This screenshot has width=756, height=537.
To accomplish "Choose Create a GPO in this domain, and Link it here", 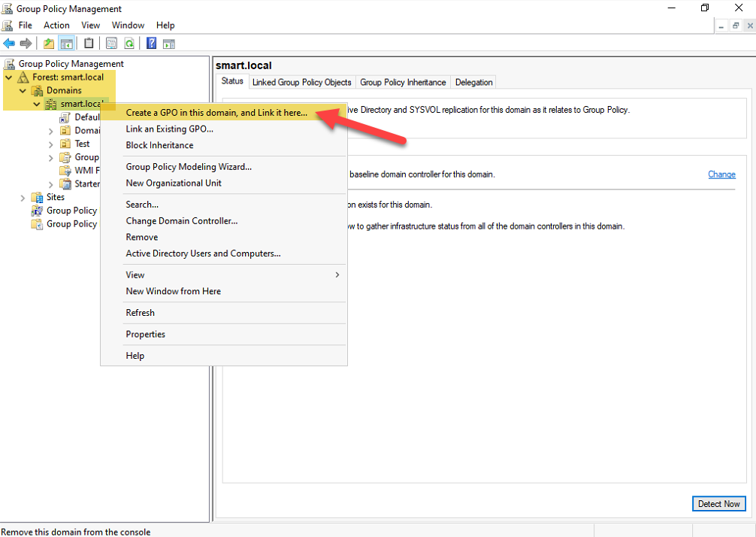I will (224, 112).
